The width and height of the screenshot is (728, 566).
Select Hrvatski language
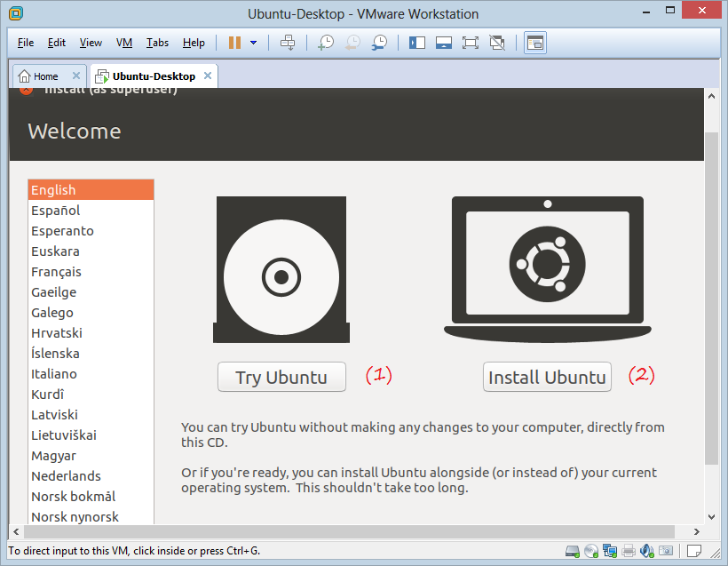pyautogui.click(x=91, y=333)
